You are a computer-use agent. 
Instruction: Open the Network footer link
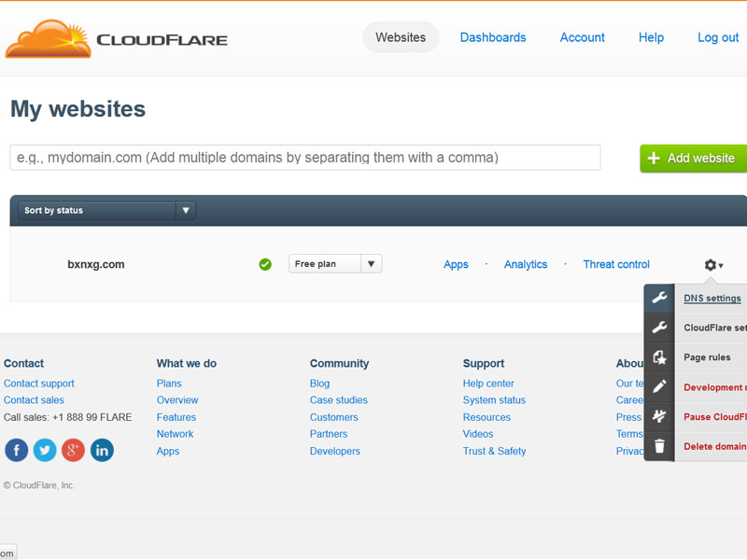(x=175, y=434)
